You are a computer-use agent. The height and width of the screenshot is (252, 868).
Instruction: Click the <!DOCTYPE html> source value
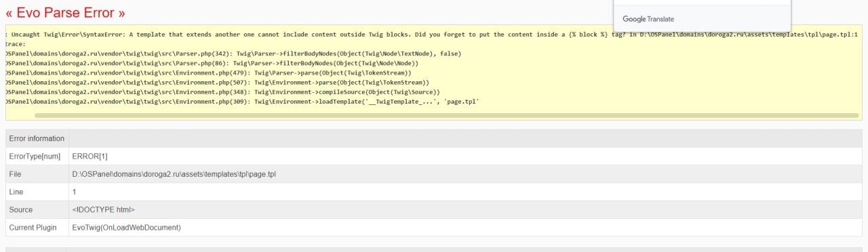click(103, 210)
